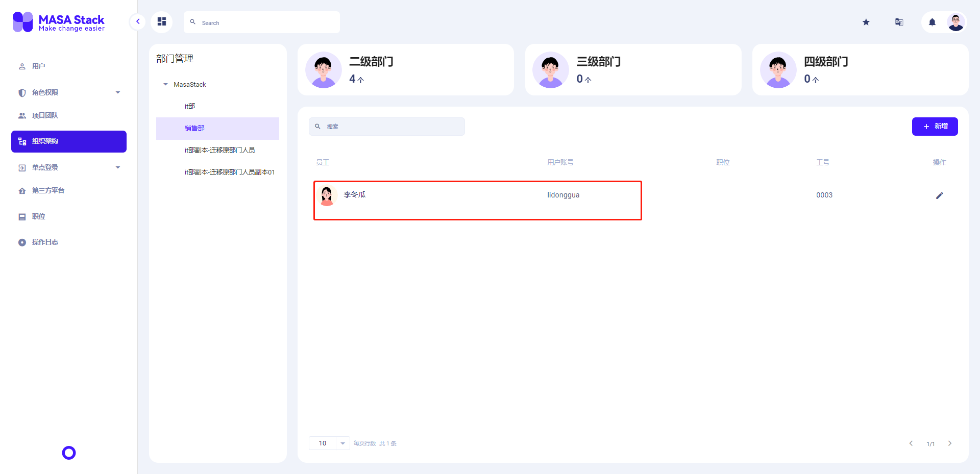This screenshot has height=474, width=980.
Task: Select the 项目团队 sidebar icon
Action: (x=21, y=115)
